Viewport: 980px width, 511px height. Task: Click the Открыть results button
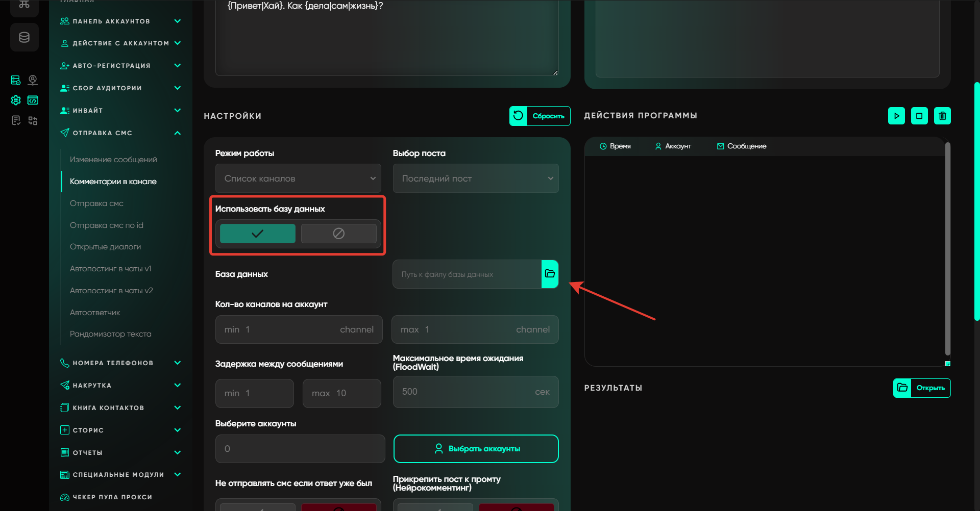click(921, 388)
